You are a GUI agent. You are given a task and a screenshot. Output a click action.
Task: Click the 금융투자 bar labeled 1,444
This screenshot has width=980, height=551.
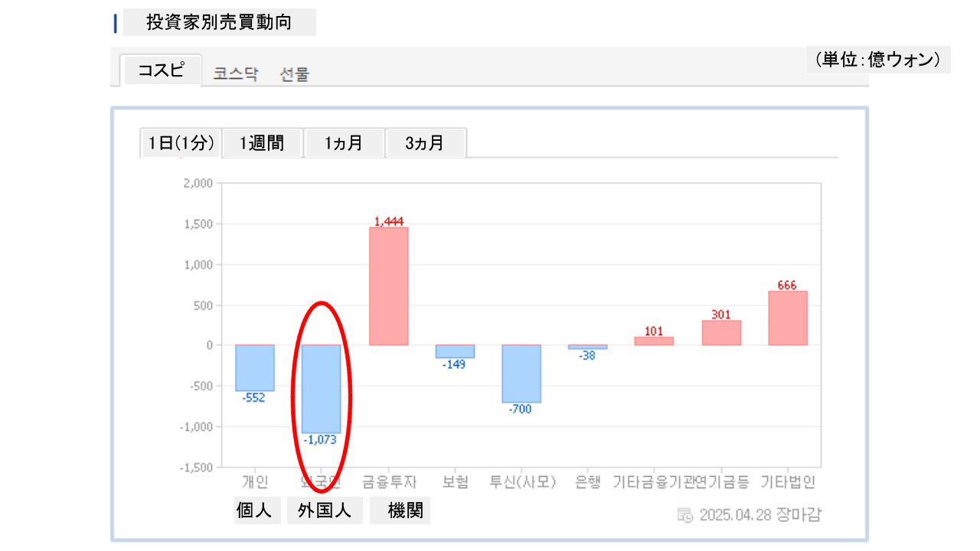point(388,286)
